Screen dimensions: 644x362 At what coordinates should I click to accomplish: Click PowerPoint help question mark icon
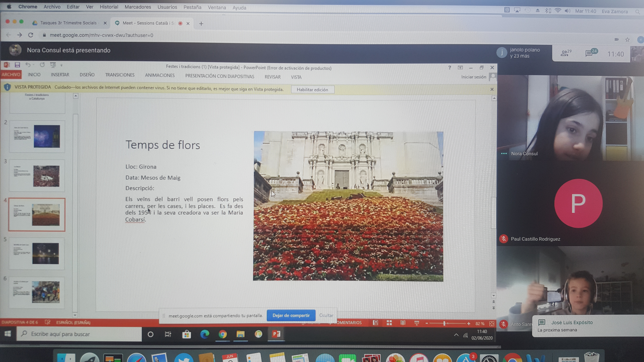[450, 67]
